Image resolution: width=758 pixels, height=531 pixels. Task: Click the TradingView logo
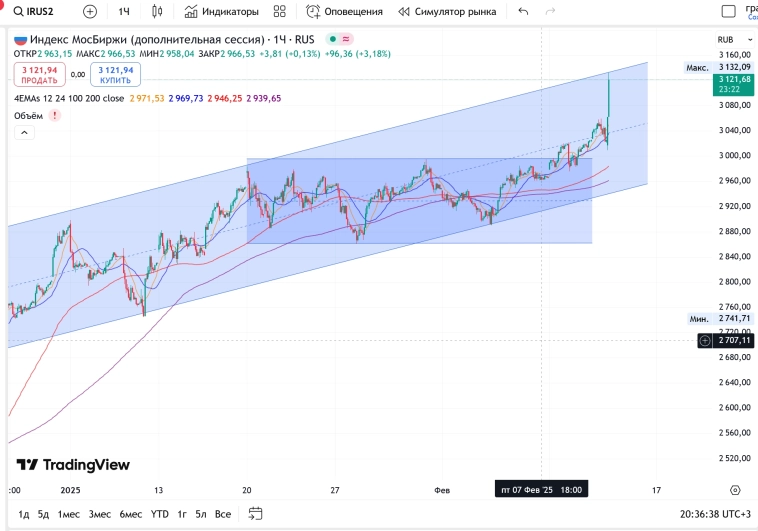pyautogui.click(x=73, y=465)
